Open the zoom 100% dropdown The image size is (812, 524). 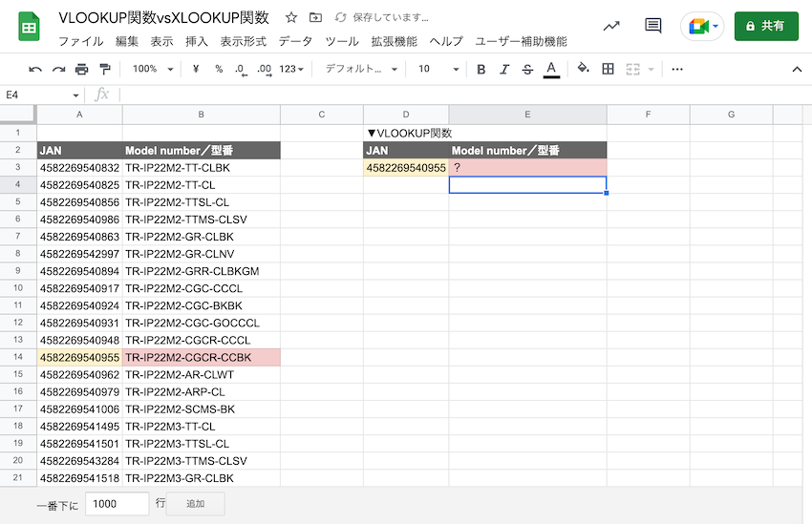pos(153,69)
